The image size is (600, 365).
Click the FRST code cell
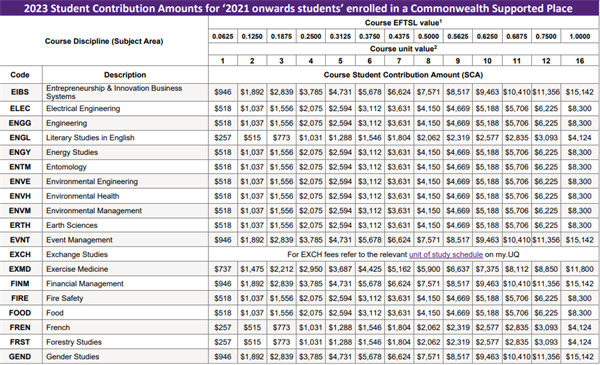(20, 342)
